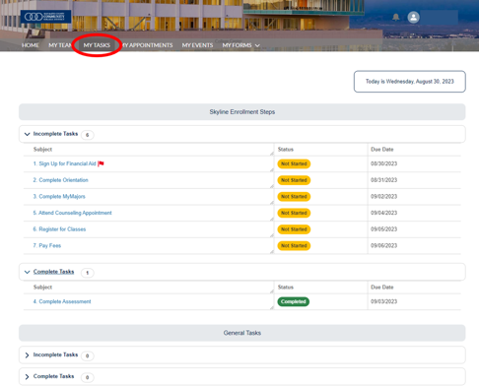Viewport: 479px width, 386px height.
Task: Open the My Appointments tab
Action: click(147, 45)
